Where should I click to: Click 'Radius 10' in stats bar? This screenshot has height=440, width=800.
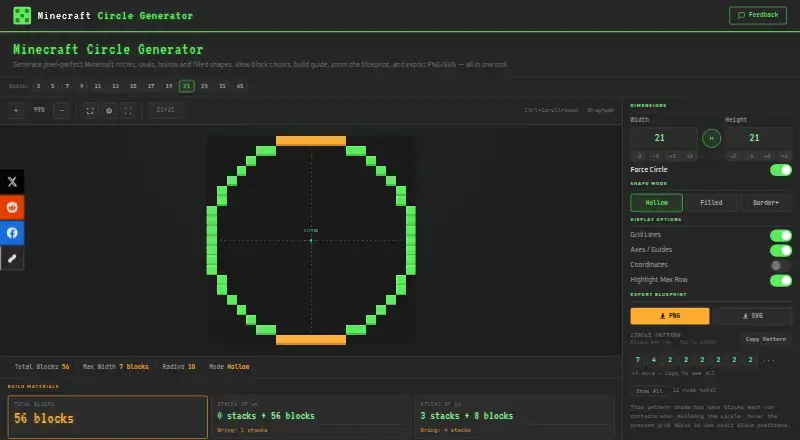[x=179, y=367]
